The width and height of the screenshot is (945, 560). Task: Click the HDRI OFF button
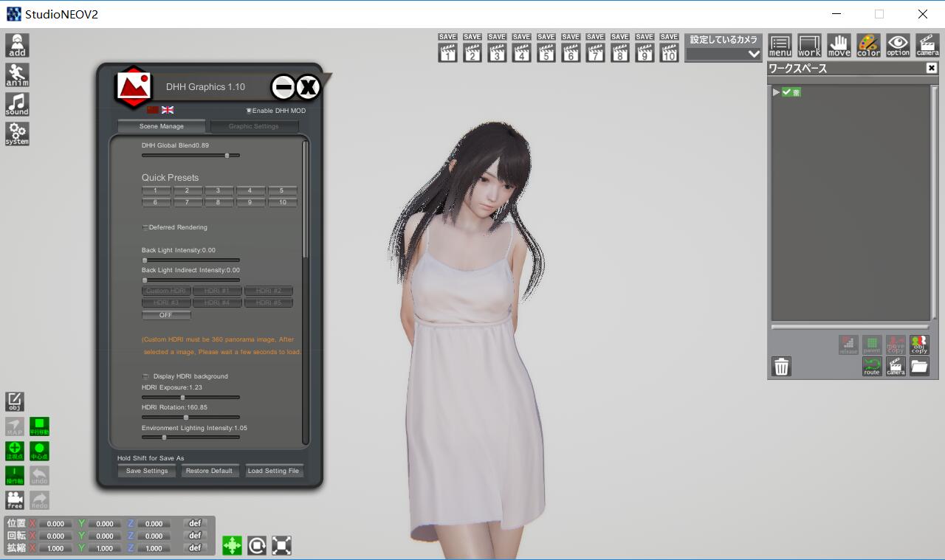coord(166,315)
